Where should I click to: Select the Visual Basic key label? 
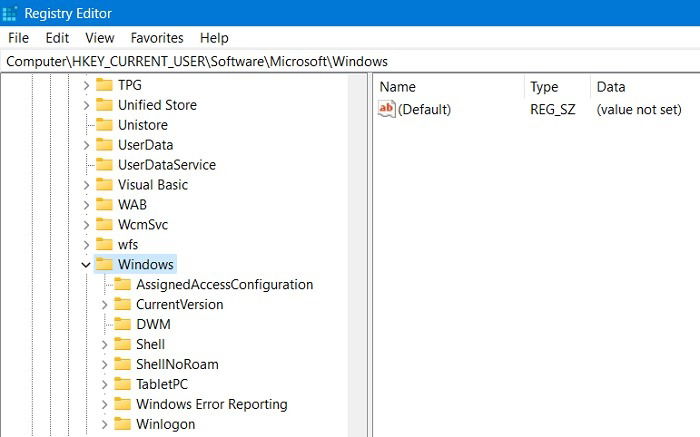click(x=153, y=184)
